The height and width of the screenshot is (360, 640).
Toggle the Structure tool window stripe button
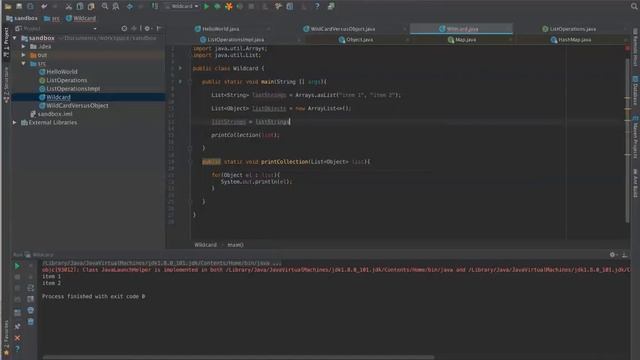click(6, 85)
